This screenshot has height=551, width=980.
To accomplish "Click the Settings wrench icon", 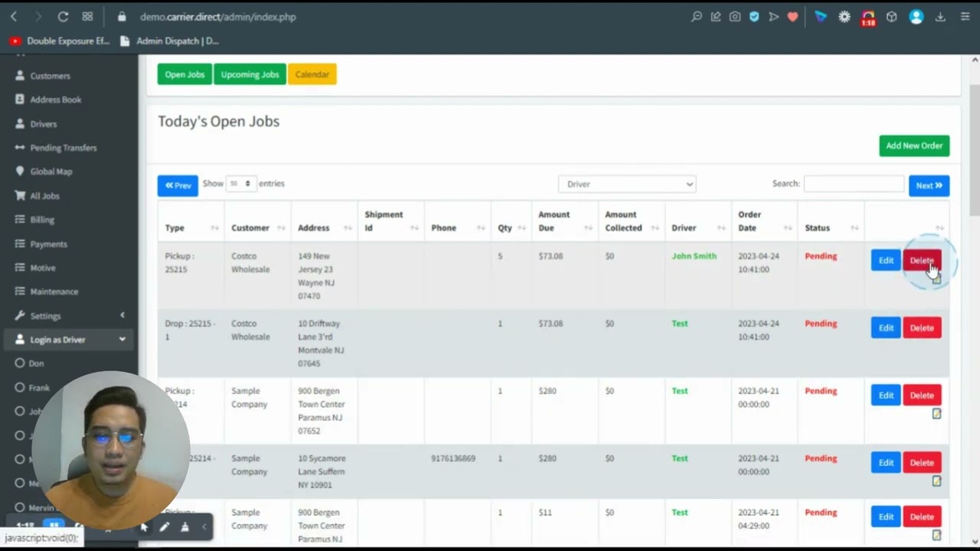I will click(x=20, y=315).
